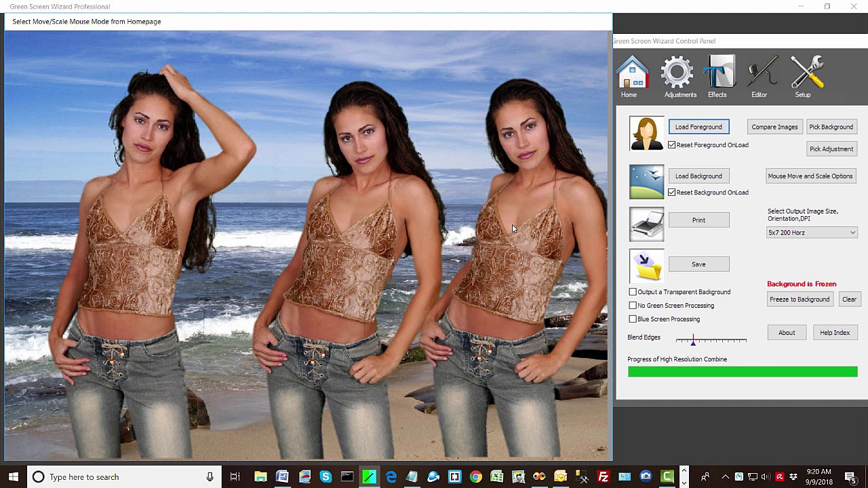Open the Setup tools icon
Image resolution: width=868 pixels, height=488 pixels.
[x=806, y=73]
